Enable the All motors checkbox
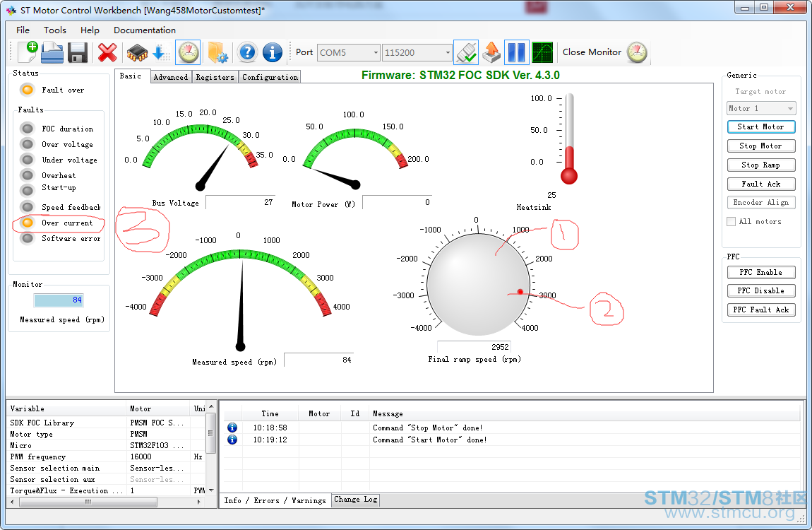812x530 pixels. [732, 221]
